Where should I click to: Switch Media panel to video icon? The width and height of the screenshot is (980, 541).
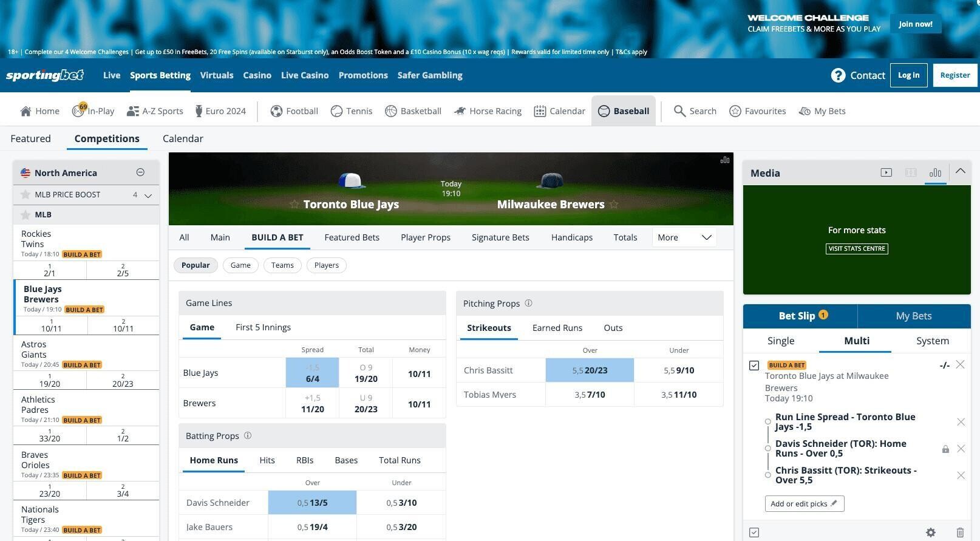coord(886,172)
